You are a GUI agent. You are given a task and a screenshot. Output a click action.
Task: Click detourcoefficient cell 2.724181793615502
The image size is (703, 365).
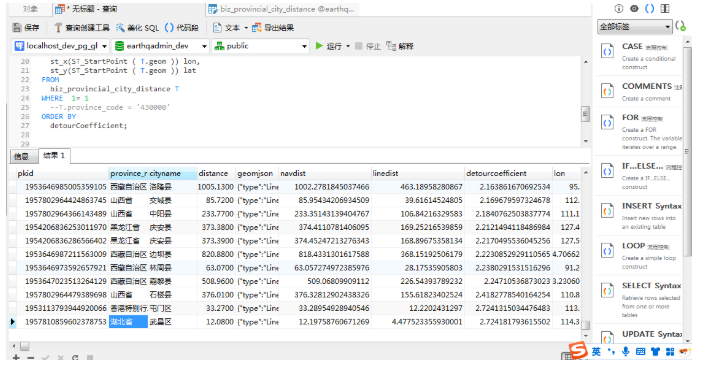coord(508,322)
